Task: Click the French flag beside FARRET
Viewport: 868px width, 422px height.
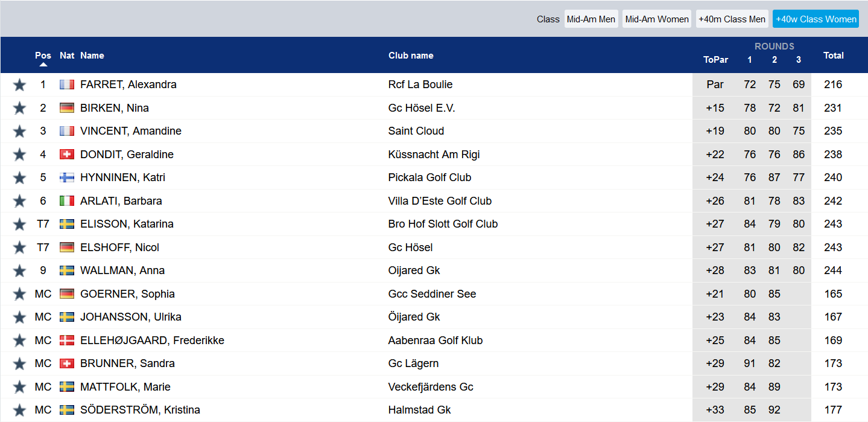Action: pyautogui.click(x=67, y=85)
